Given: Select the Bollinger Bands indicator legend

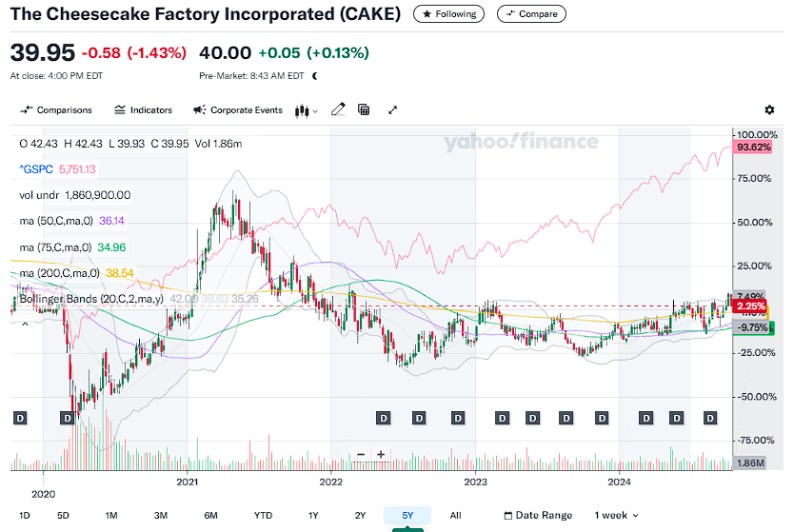Looking at the screenshot, I should (x=91, y=299).
